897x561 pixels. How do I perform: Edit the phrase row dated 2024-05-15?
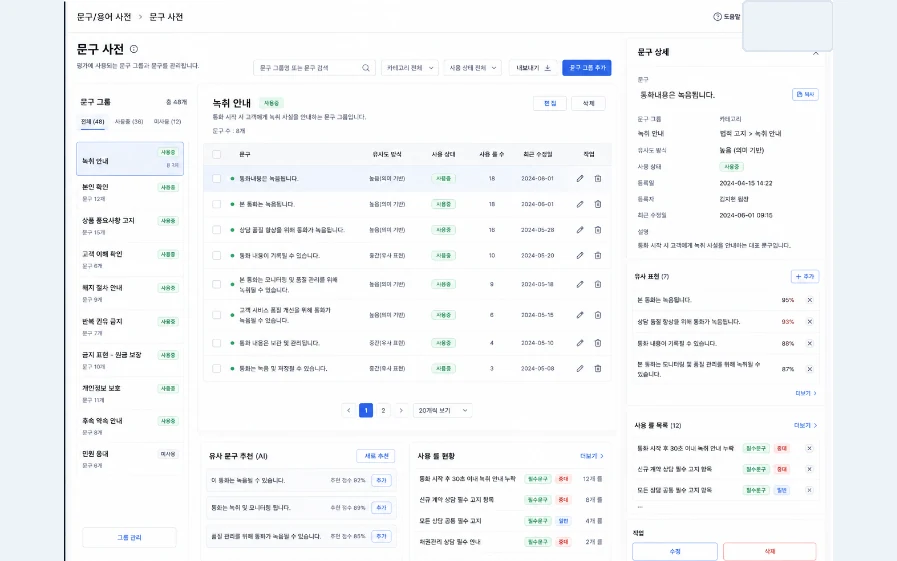tap(580, 315)
